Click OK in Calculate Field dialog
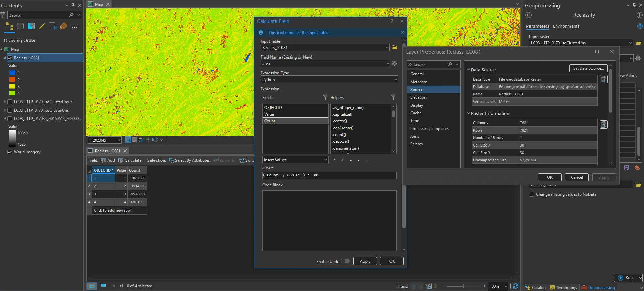This screenshot has height=291, width=644. 392,261
